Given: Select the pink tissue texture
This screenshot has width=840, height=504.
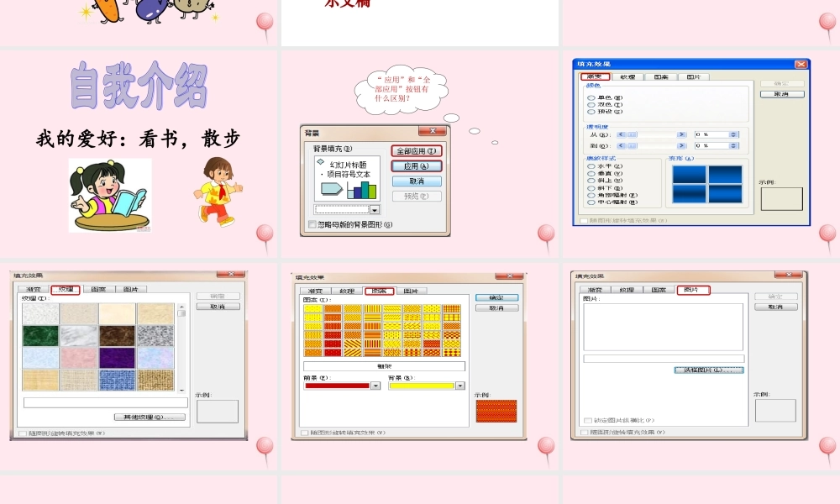Looking at the screenshot, I should (79, 357).
